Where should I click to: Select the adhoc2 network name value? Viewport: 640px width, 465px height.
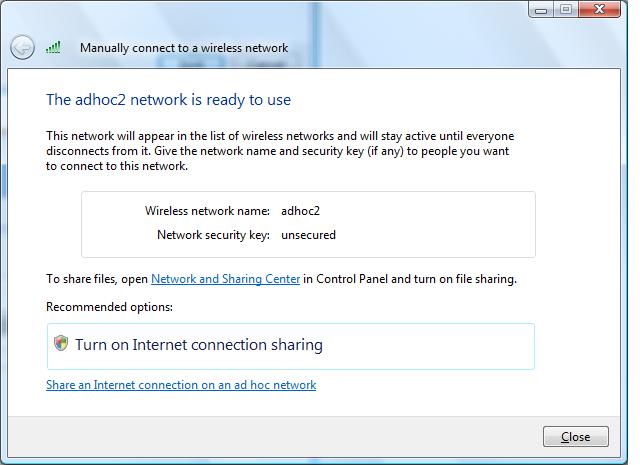pyautogui.click(x=300, y=211)
